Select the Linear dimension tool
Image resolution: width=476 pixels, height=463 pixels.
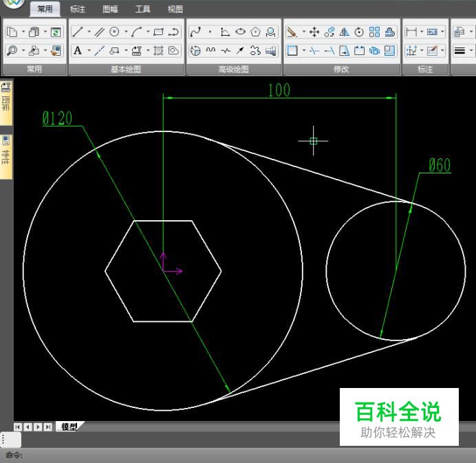pyautogui.click(x=411, y=32)
